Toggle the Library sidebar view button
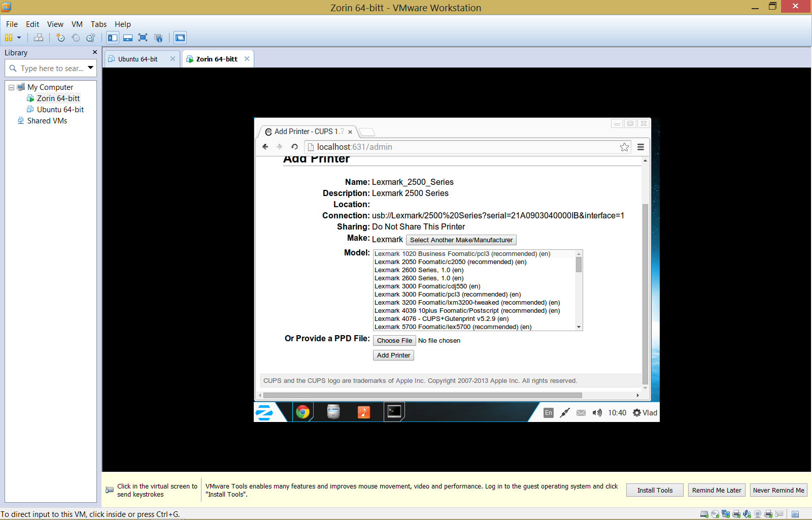The width and height of the screenshot is (812, 520). pyautogui.click(x=113, y=38)
